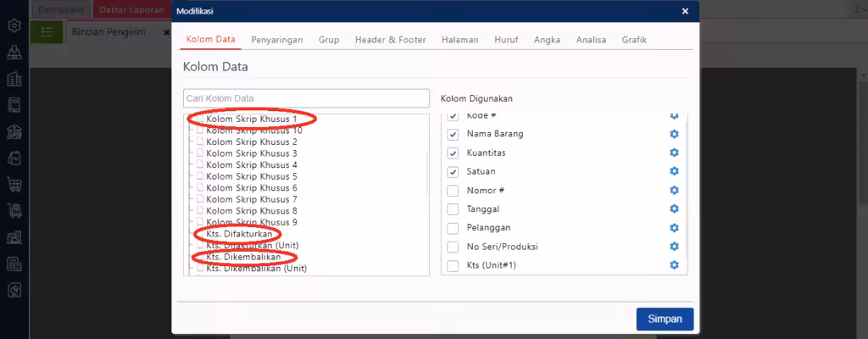Switch to the Penyaringan tab
The image size is (868, 339).
[x=277, y=40]
